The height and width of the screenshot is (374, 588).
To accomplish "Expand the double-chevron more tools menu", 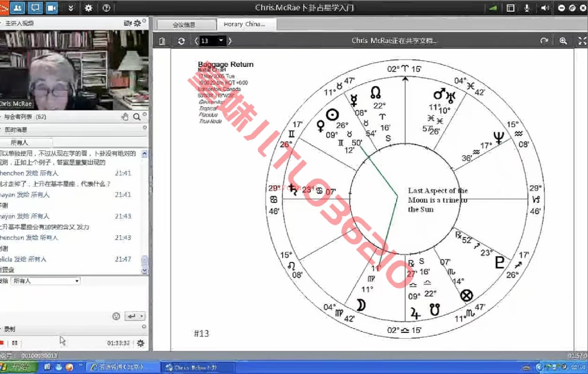I will [x=71, y=8].
